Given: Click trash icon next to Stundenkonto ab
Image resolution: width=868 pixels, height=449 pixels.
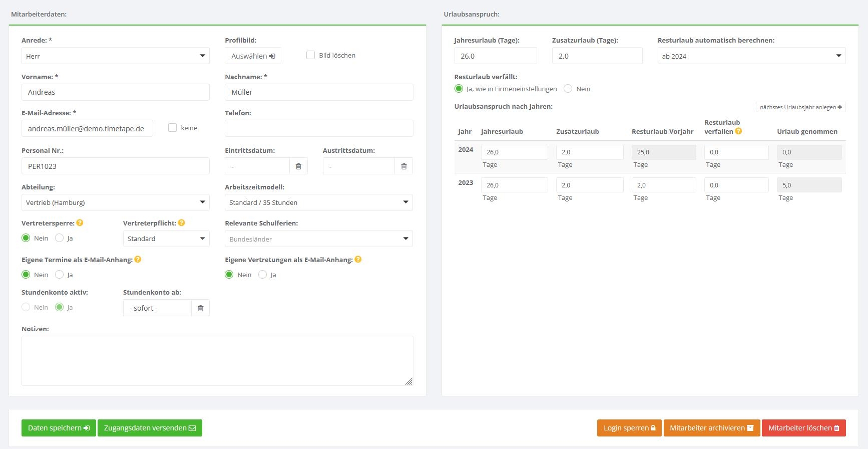Looking at the screenshot, I should click(x=200, y=308).
